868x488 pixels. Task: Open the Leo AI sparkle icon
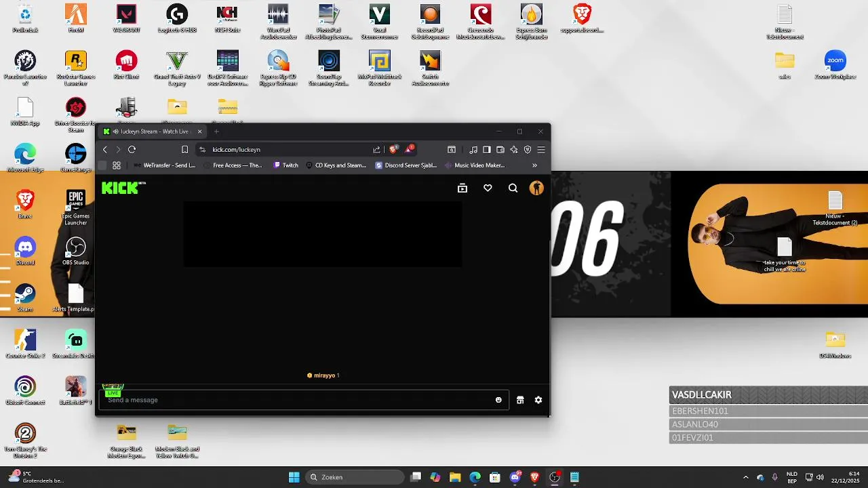[x=514, y=150]
